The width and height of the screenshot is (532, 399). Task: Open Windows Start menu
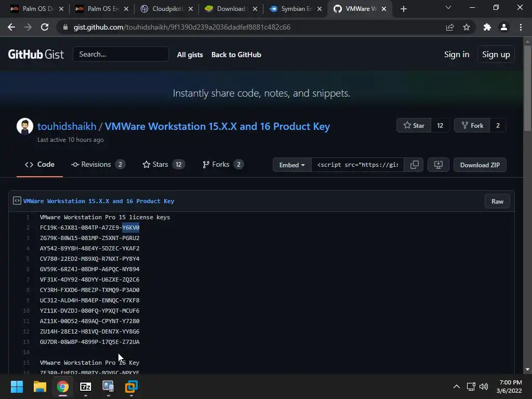[x=17, y=387]
